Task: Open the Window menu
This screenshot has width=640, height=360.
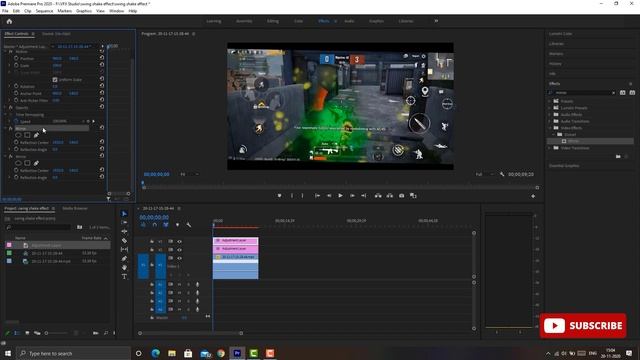Action: click(x=116, y=11)
